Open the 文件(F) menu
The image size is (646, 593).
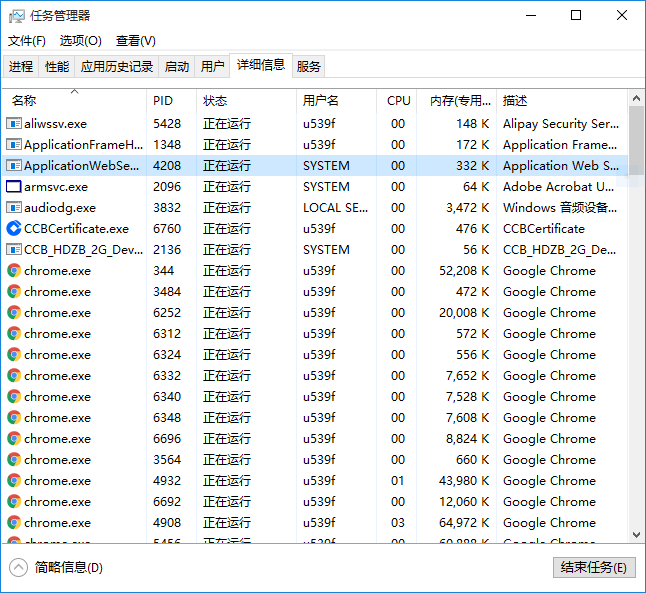click(27, 41)
